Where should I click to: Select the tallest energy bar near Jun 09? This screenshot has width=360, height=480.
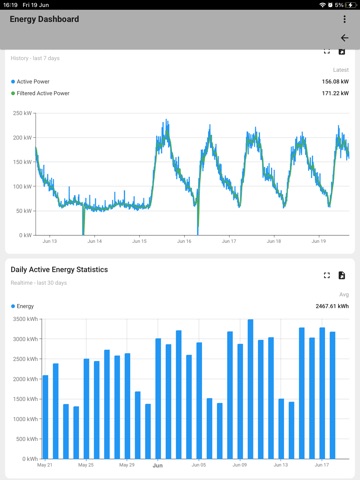[250, 389]
